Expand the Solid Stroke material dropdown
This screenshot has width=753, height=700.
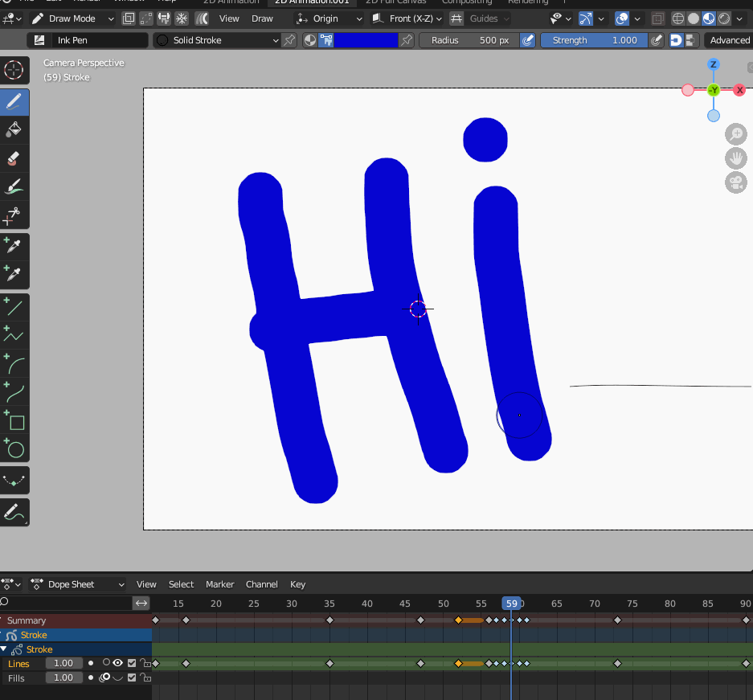coord(217,40)
